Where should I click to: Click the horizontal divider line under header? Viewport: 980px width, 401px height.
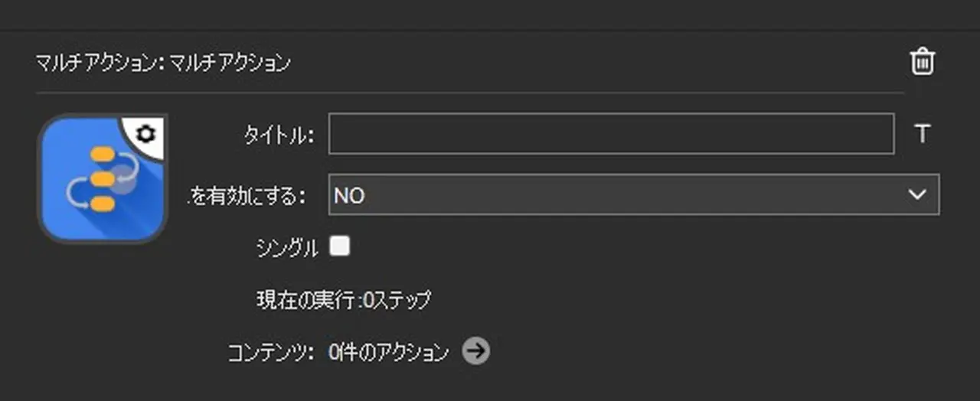pos(469,93)
